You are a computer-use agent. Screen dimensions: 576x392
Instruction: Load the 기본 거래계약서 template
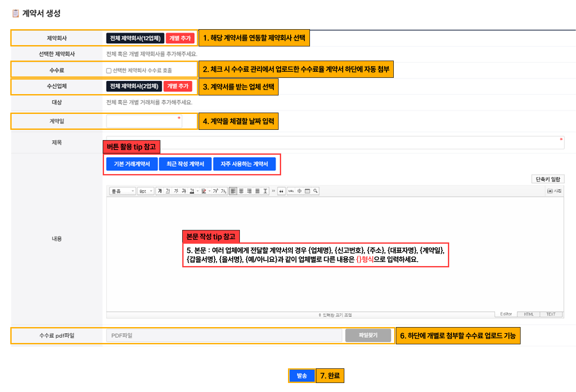pyautogui.click(x=132, y=164)
